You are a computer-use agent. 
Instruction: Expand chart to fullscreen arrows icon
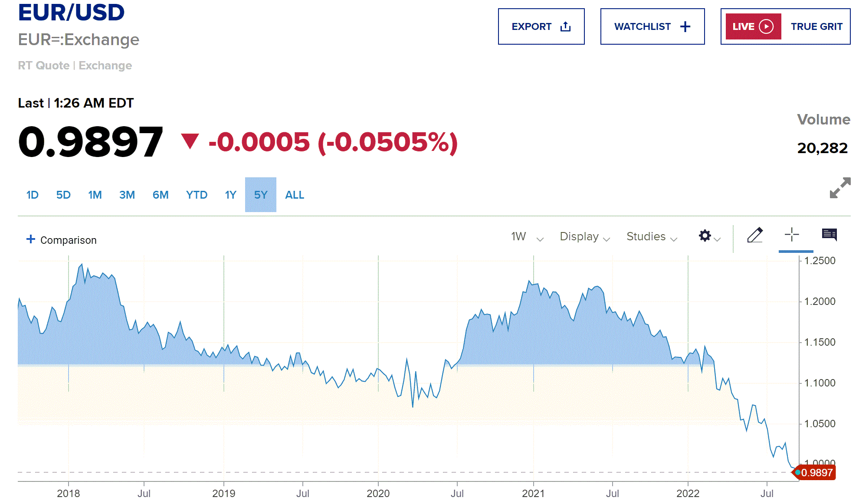pyautogui.click(x=840, y=188)
